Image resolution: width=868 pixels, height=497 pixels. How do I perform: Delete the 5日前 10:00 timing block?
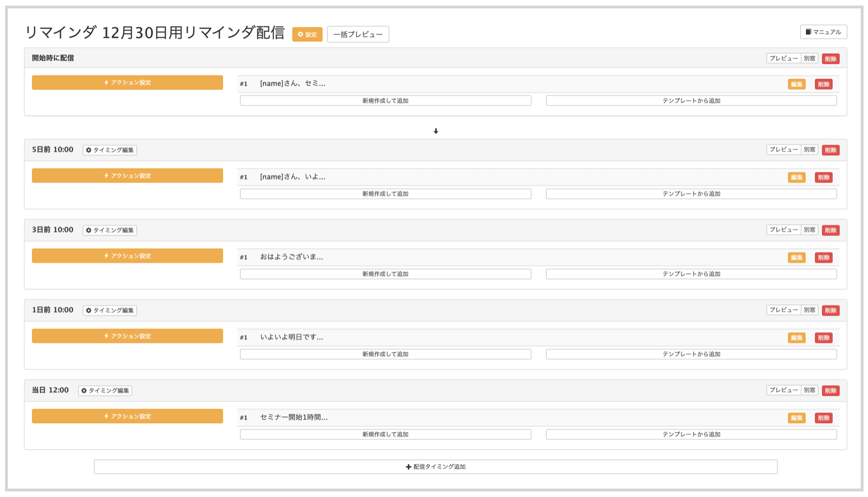(x=830, y=150)
